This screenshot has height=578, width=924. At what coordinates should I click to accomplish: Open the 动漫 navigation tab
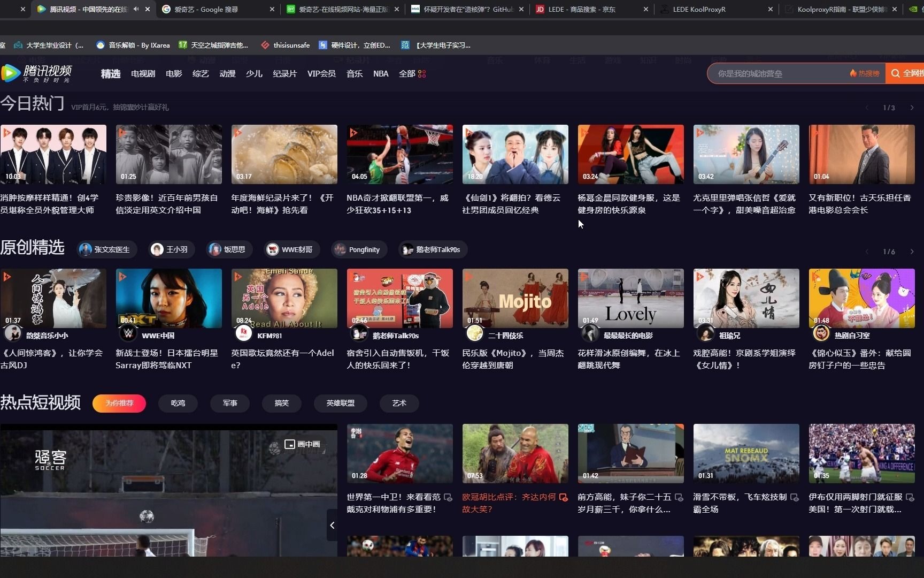click(227, 74)
